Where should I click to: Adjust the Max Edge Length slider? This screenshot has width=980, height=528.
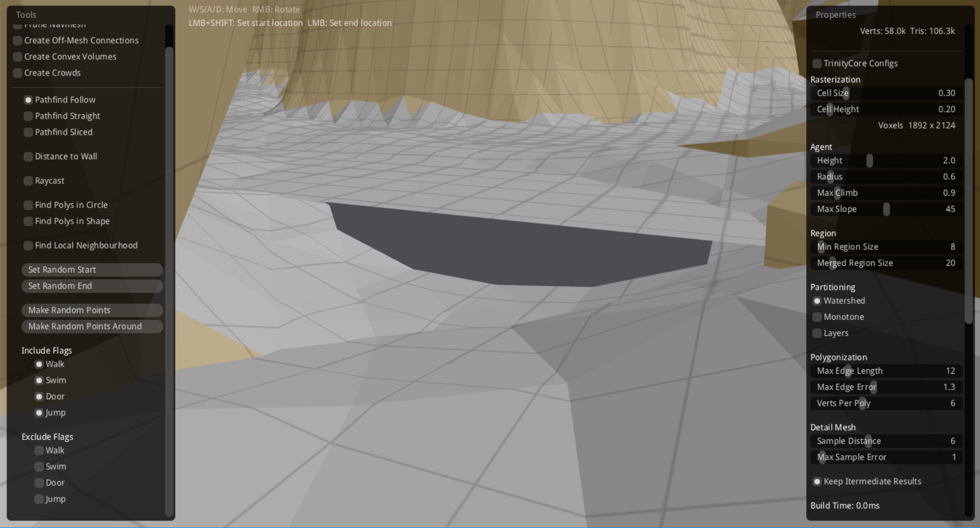(x=886, y=371)
